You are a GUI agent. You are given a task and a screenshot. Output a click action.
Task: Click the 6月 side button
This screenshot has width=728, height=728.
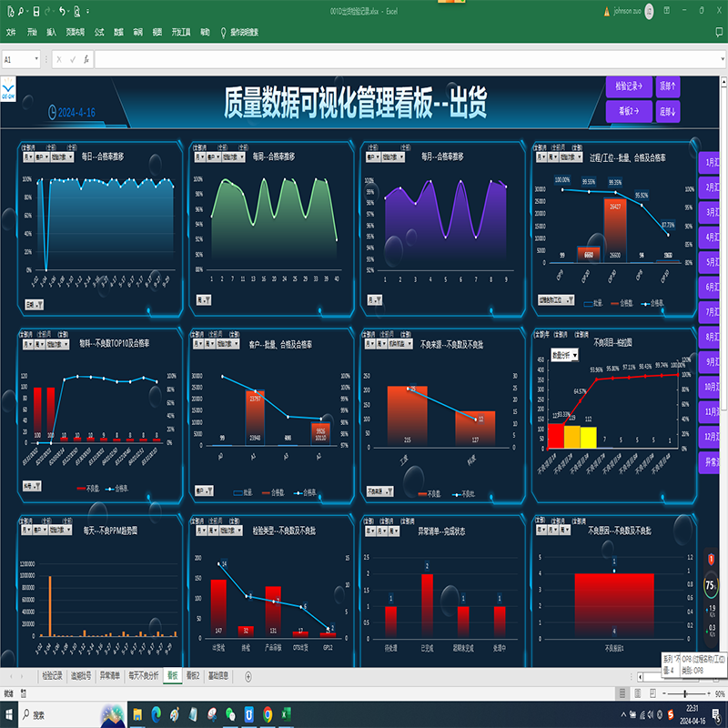[710, 287]
